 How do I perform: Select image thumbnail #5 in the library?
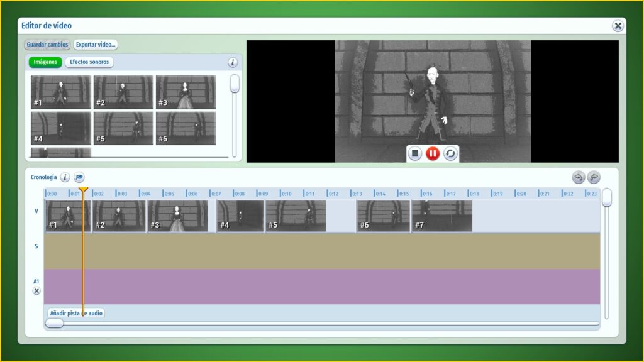pyautogui.click(x=123, y=128)
